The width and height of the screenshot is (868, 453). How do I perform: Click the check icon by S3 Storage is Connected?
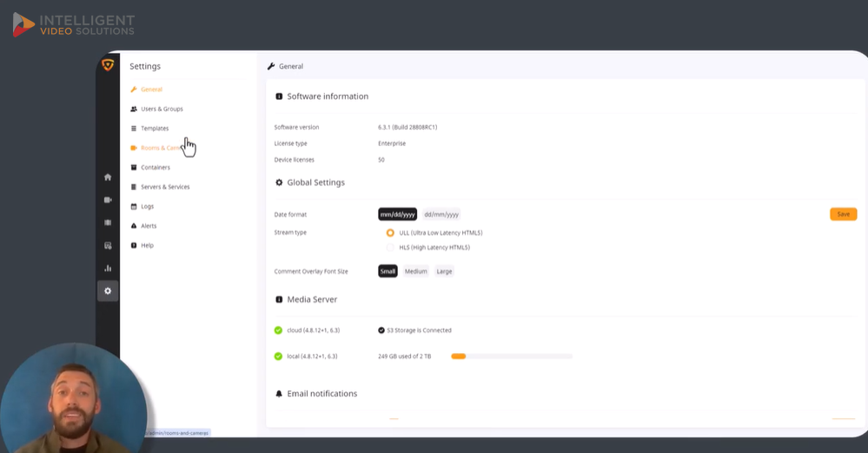381,330
